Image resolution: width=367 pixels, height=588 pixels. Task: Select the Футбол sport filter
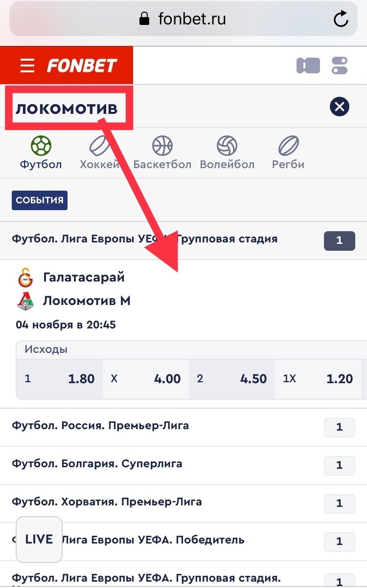click(41, 152)
